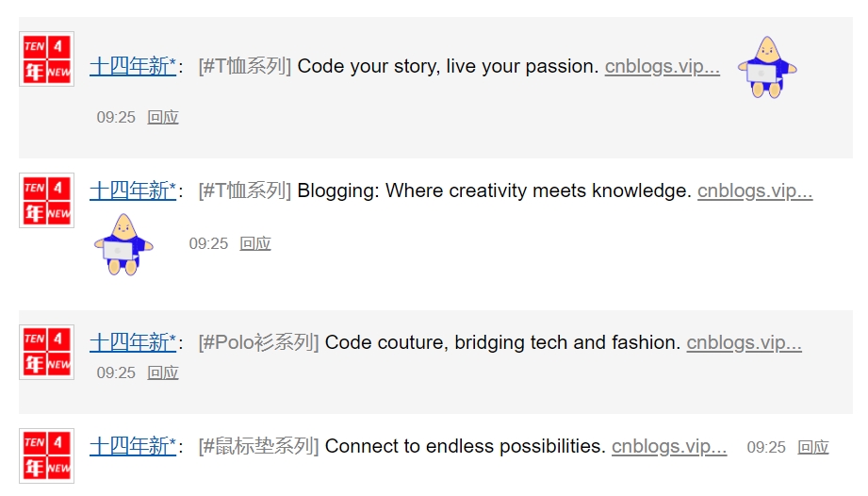Click the avatar beside the "Connect to endless possibilities" post
Image resolution: width=868 pixels, height=496 pixels.
coord(46,455)
